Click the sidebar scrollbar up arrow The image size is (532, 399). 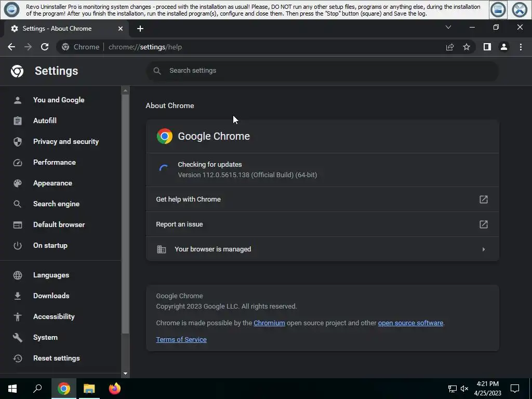click(x=125, y=90)
